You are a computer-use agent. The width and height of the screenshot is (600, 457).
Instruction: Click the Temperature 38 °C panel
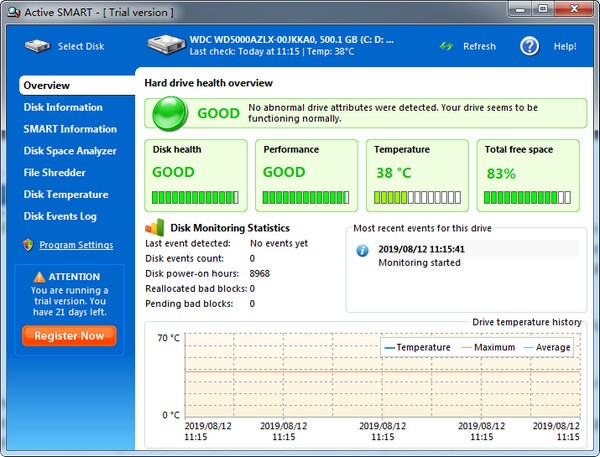tap(417, 176)
